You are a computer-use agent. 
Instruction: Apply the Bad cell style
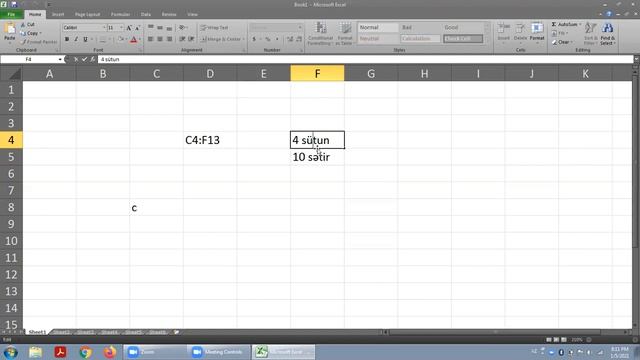click(420, 27)
